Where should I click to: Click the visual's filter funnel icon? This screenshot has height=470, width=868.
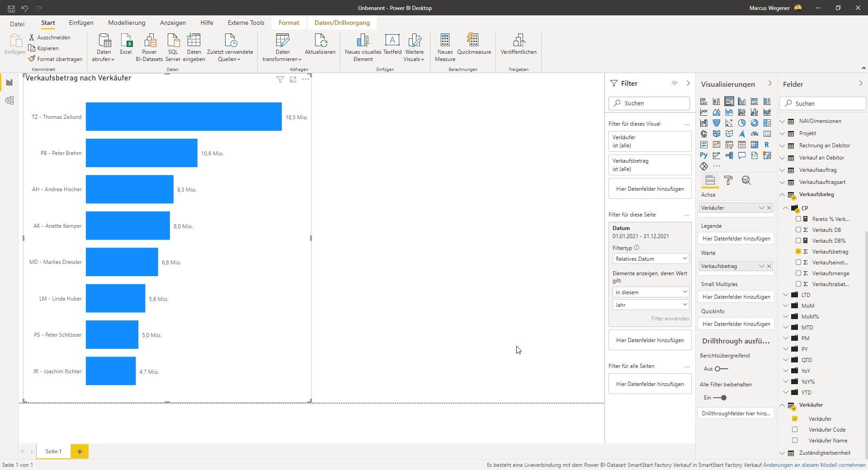(x=280, y=80)
